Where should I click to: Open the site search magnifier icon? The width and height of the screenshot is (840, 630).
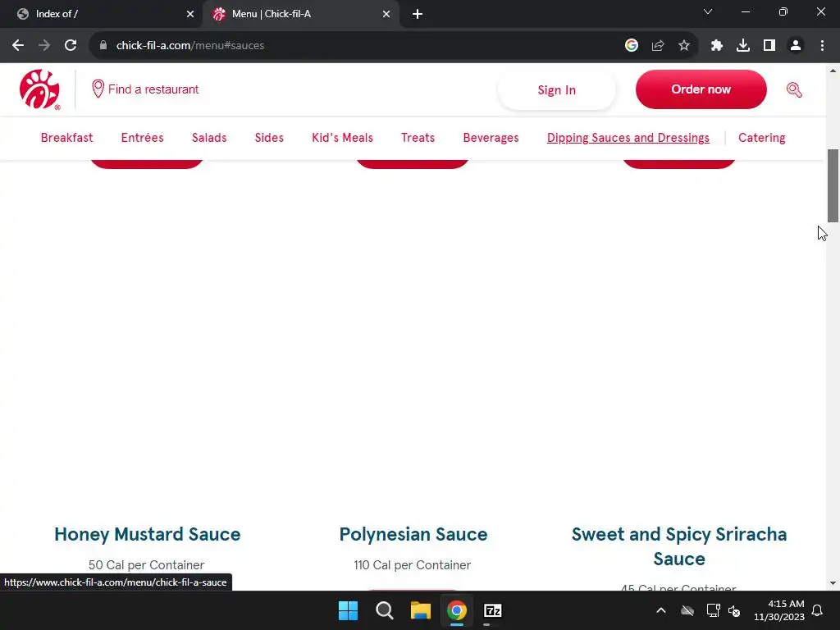point(794,89)
